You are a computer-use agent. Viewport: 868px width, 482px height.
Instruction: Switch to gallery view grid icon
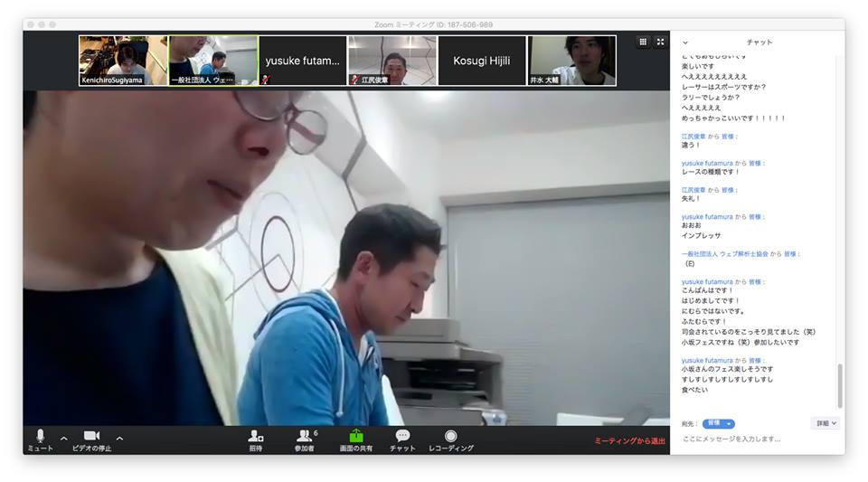(x=643, y=42)
